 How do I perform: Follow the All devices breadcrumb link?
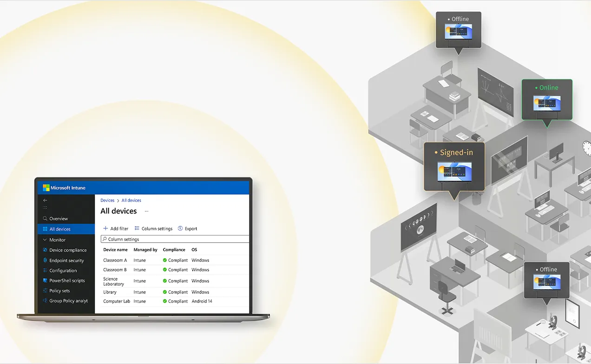pyautogui.click(x=131, y=201)
